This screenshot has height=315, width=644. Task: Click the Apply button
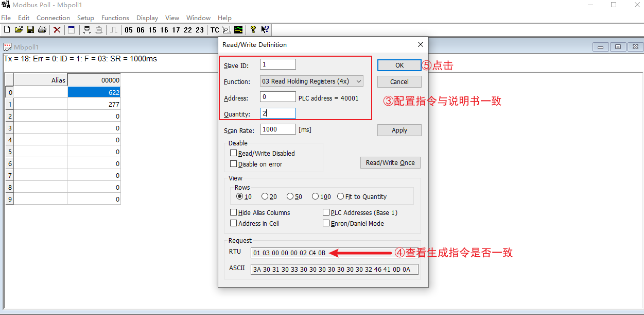(399, 130)
